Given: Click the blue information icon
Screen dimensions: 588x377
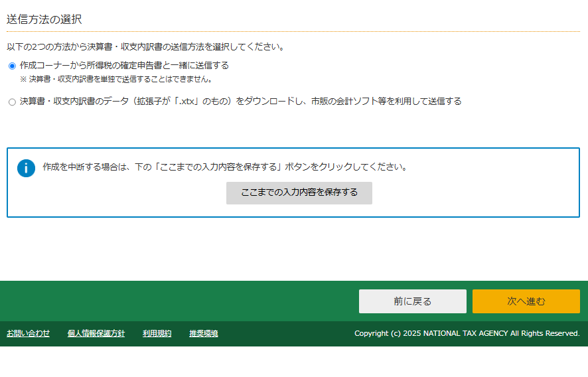Looking at the screenshot, I should tap(26, 168).
